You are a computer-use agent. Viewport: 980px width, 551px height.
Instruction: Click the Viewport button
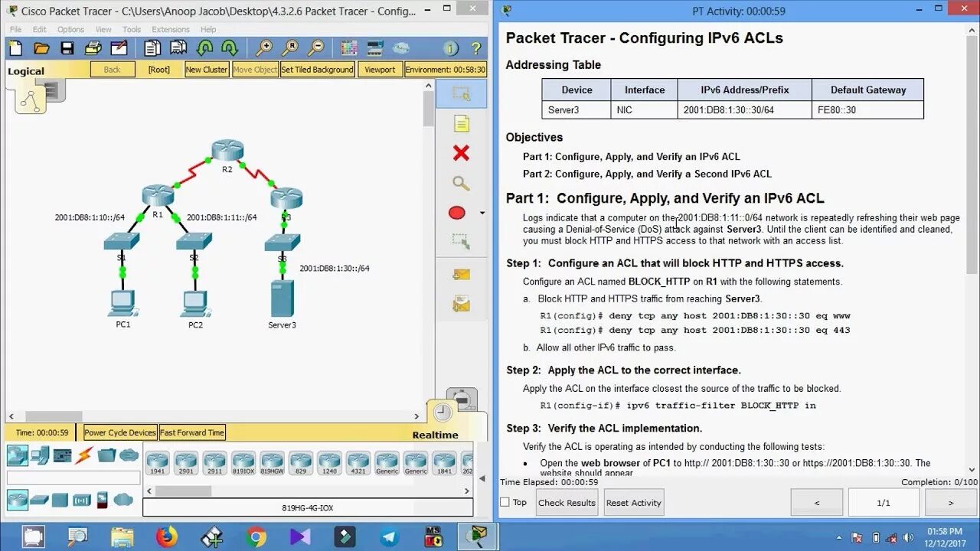380,69
